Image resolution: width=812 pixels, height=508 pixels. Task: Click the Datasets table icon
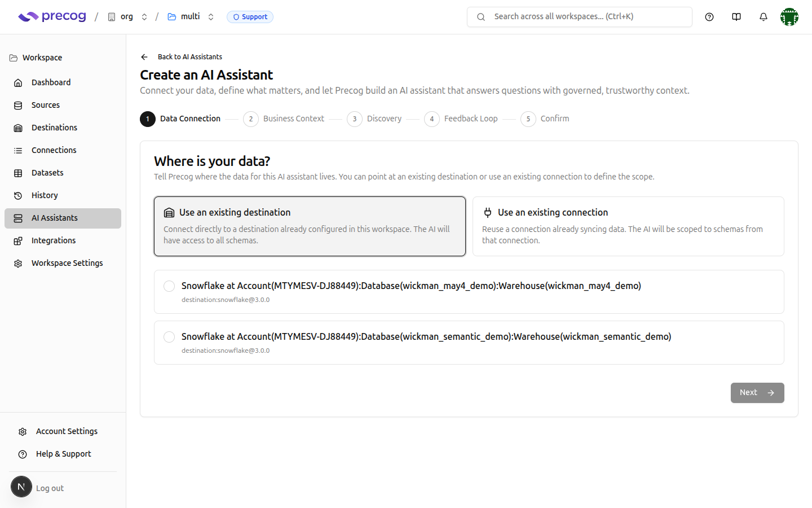pyautogui.click(x=18, y=173)
